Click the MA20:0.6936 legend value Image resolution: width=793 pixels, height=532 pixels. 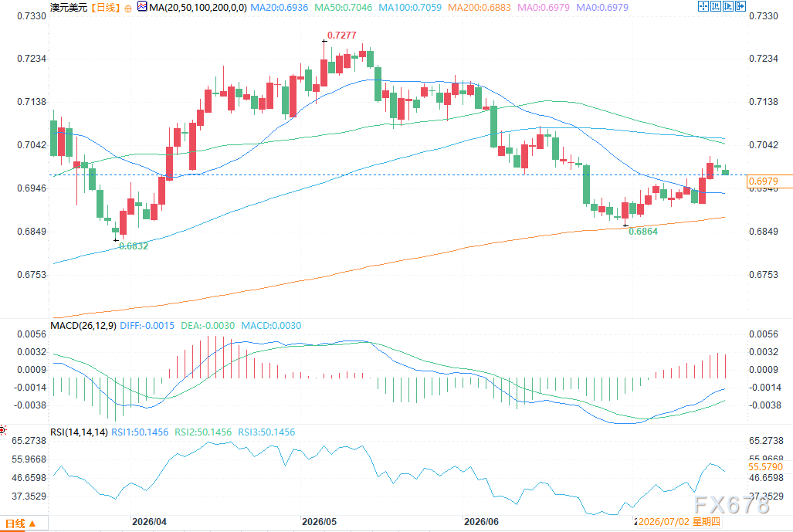pyautogui.click(x=280, y=8)
